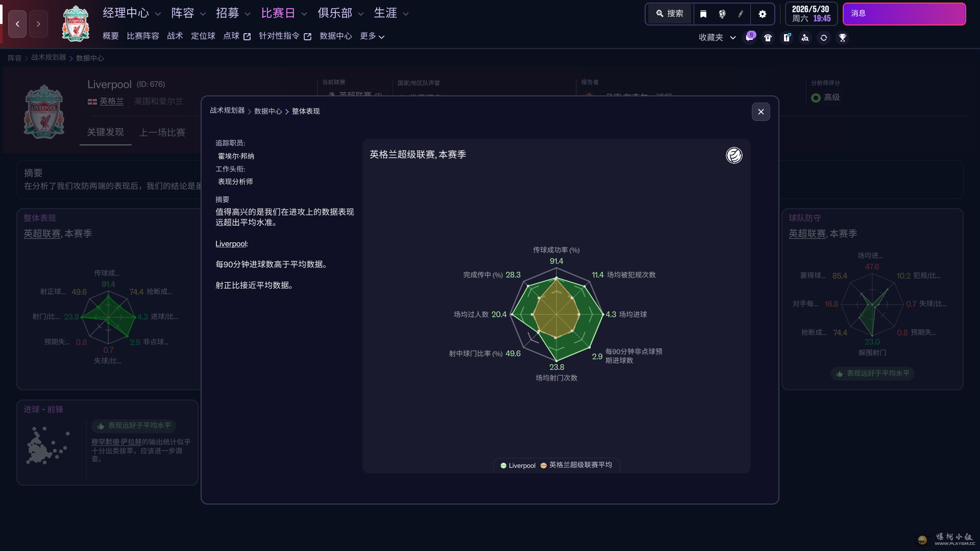Click the bookmark icon in top toolbar
The image size is (980, 551).
click(703, 14)
